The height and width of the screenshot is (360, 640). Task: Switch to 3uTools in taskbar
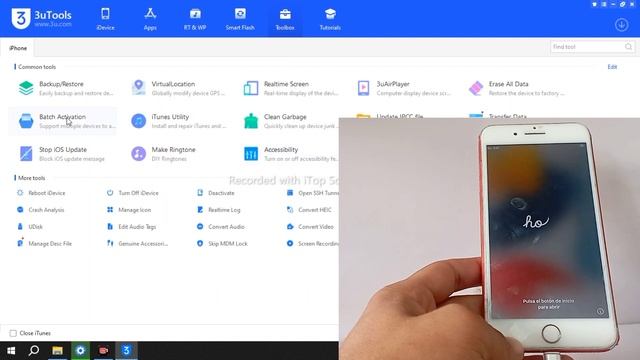pyautogui.click(x=127, y=351)
